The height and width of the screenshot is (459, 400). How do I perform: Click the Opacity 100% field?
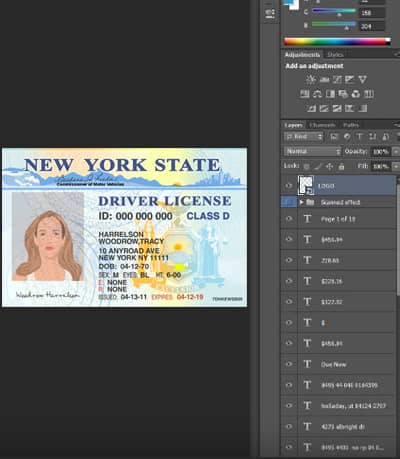pyautogui.click(x=381, y=152)
